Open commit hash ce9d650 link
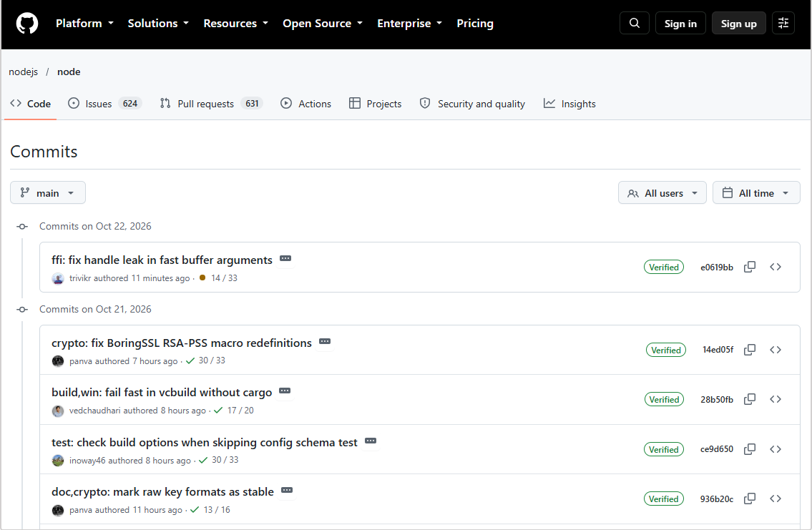The height and width of the screenshot is (530, 812). [x=717, y=449]
